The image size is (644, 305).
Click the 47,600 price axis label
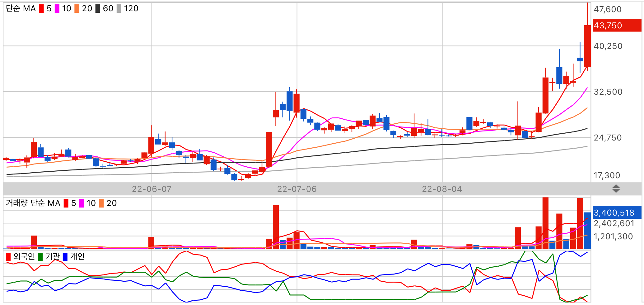(x=608, y=9)
